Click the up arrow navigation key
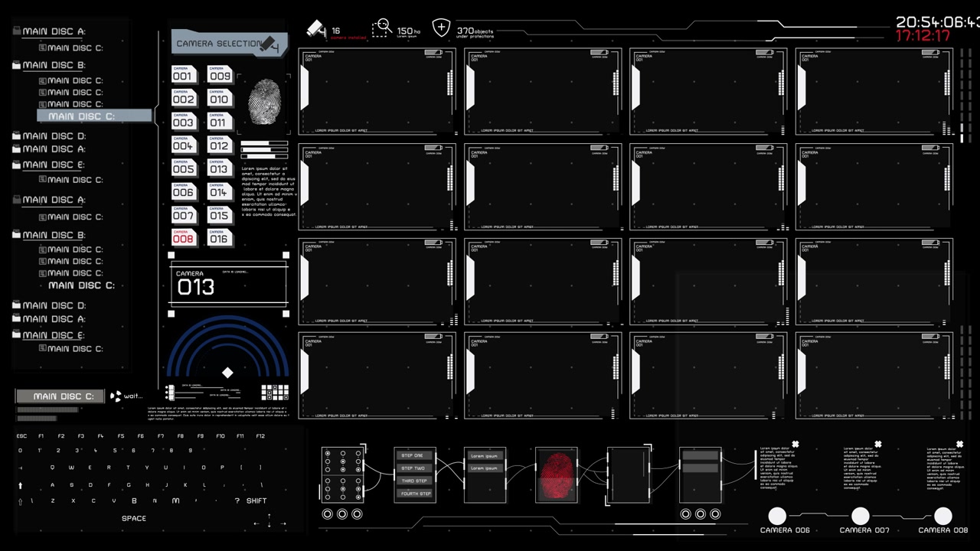This screenshot has height=551, width=980. click(x=269, y=515)
